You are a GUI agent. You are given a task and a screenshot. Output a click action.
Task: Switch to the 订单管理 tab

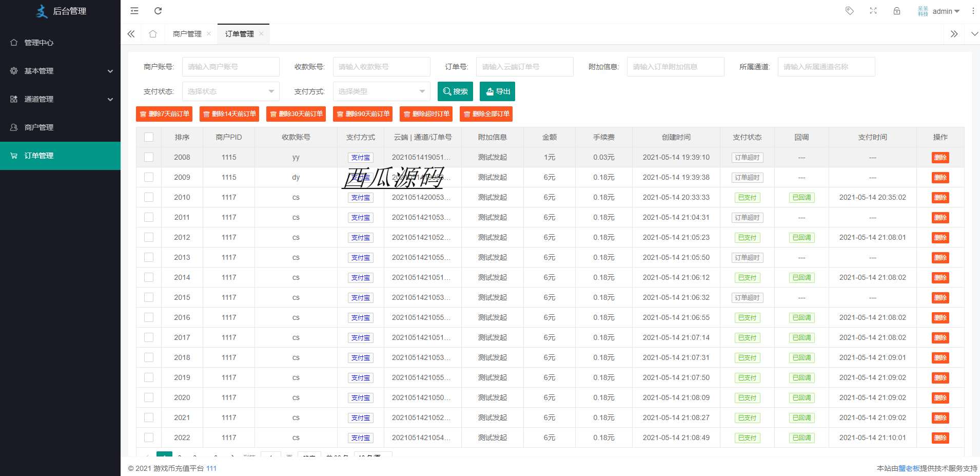[240, 34]
